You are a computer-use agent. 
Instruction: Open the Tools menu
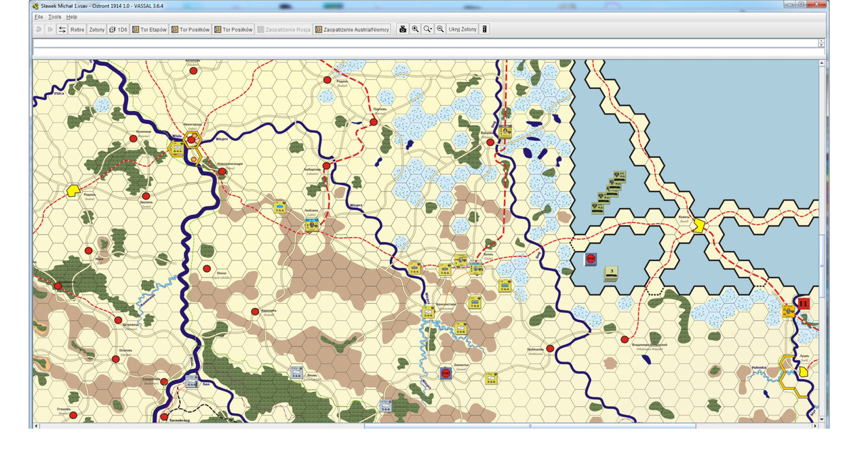[55, 17]
